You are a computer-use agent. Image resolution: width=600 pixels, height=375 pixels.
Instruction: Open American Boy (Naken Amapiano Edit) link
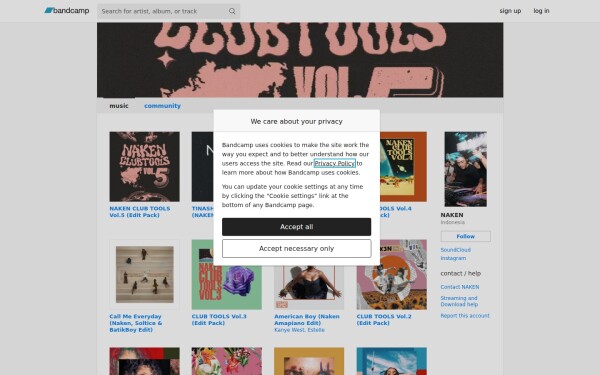[307, 320]
